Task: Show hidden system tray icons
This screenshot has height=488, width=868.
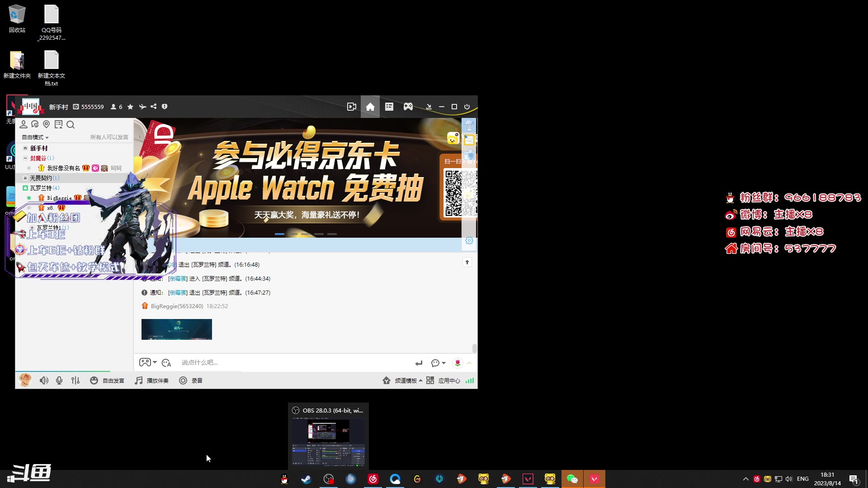Action: click(745, 479)
